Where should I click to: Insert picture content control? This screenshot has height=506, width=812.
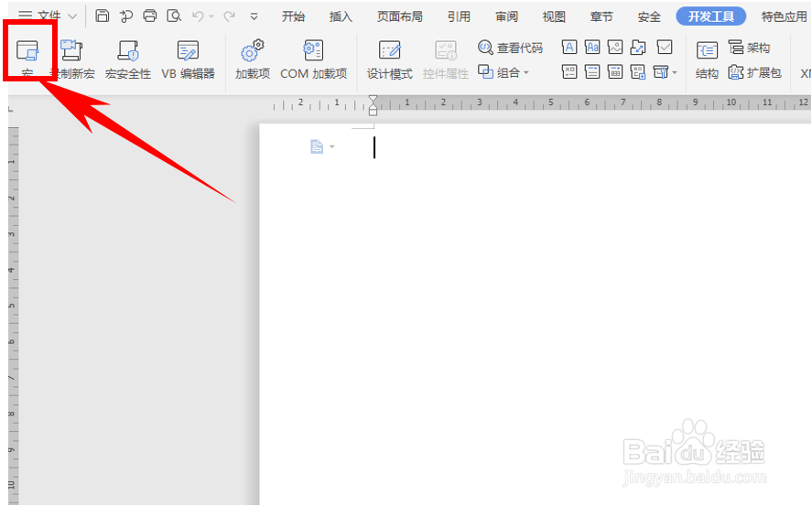tap(614, 48)
